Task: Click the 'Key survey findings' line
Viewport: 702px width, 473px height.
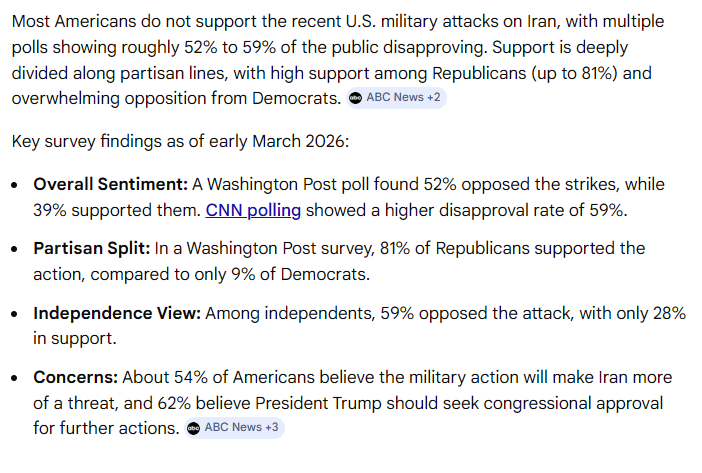Action: point(180,141)
